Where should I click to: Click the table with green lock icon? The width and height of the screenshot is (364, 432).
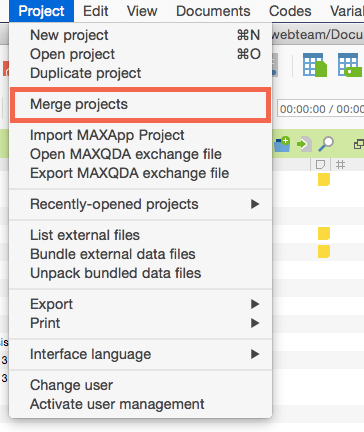(350, 65)
